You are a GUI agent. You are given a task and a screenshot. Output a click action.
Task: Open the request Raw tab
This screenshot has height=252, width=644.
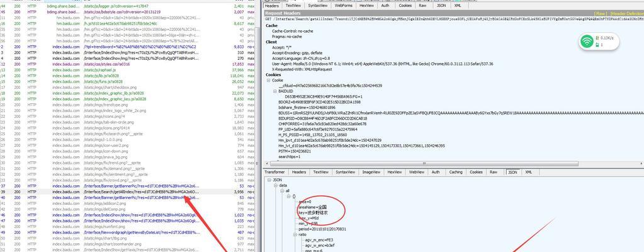pyautogui.click(x=422, y=6)
